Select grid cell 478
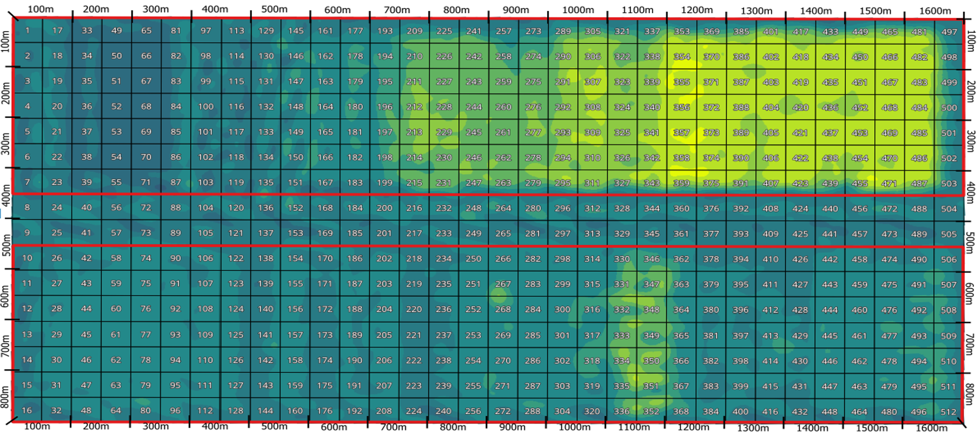Screen dimensions: 980x434 [889, 361]
